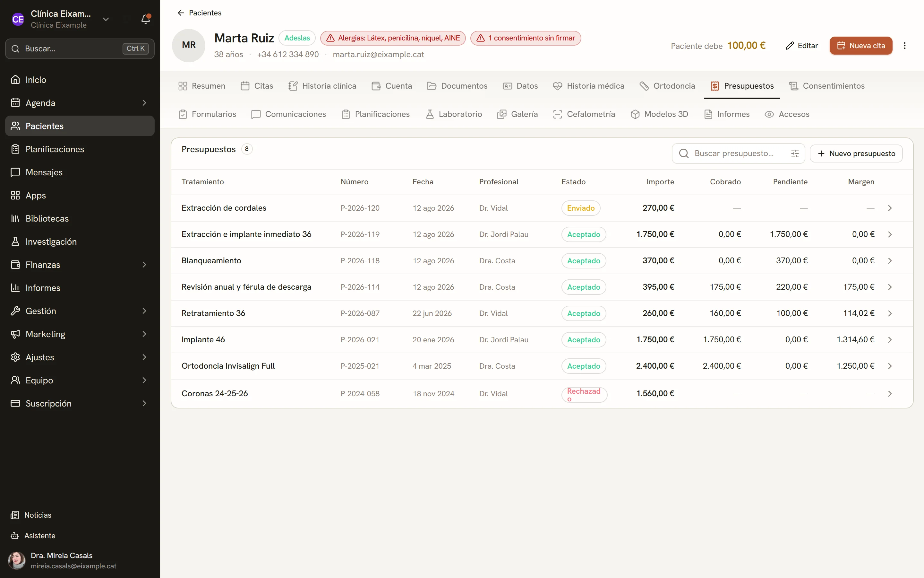
Task: Open the sidebar Informes chart item
Action: (80, 288)
